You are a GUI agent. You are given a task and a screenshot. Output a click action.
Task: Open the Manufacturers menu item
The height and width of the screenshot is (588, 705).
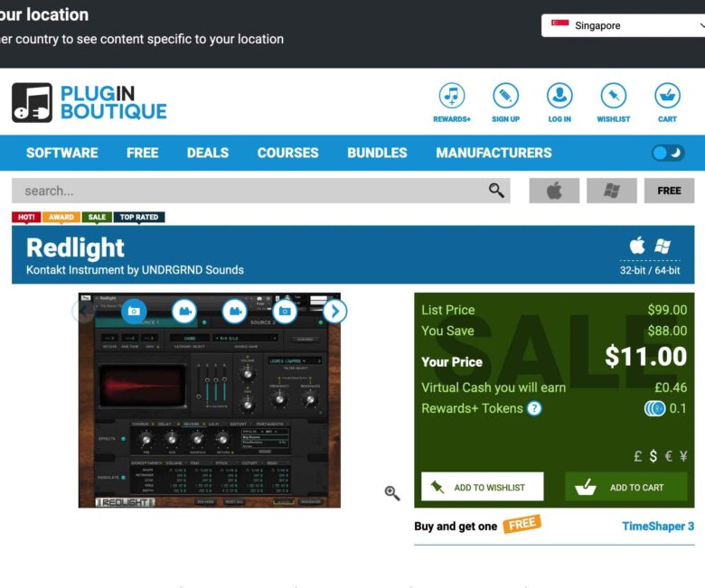pyautogui.click(x=493, y=153)
